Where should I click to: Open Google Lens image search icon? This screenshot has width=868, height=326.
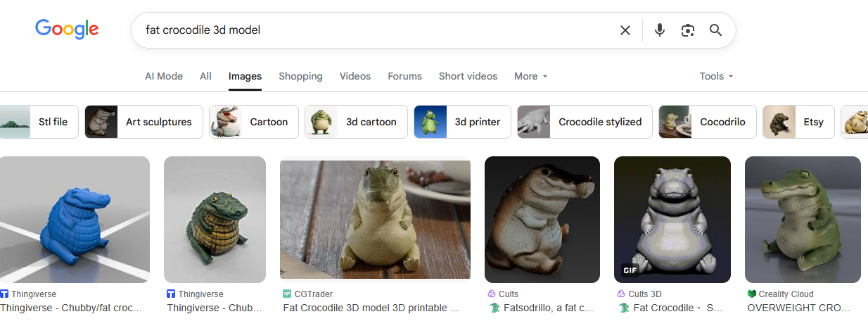(687, 30)
